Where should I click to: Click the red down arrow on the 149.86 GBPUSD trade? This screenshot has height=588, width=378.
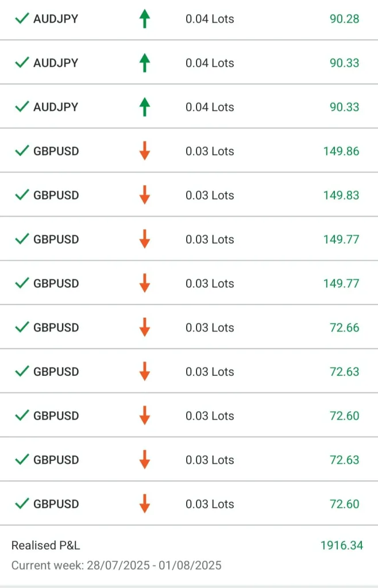(x=145, y=151)
